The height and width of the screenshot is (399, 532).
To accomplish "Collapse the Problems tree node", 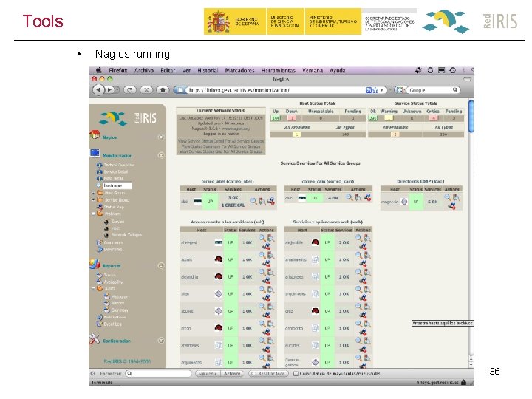I will 93,214.
